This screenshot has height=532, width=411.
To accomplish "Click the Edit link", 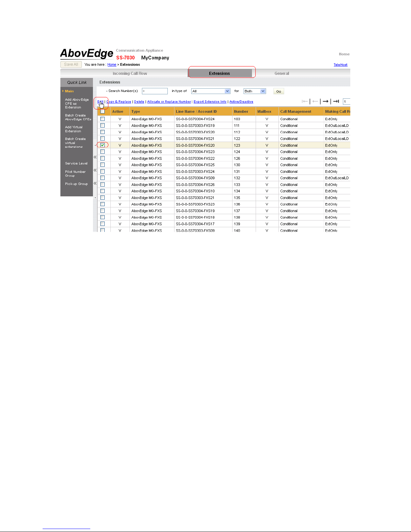I will click(100, 102).
